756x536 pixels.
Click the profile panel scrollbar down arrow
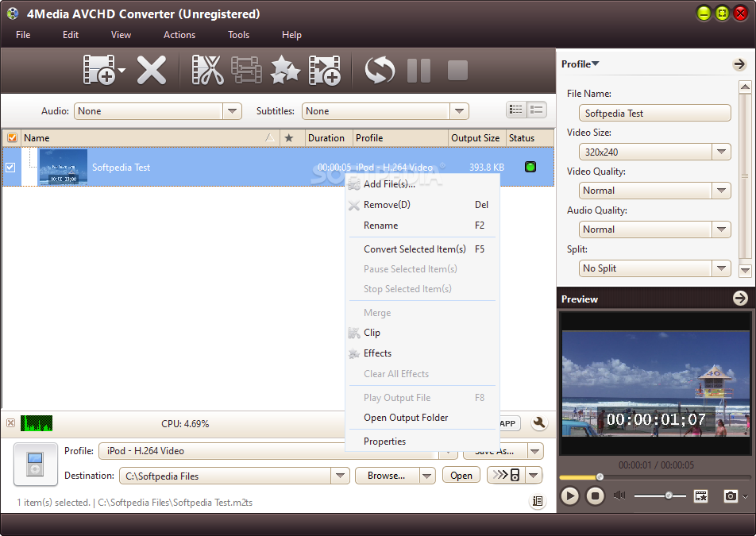click(745, 271)
